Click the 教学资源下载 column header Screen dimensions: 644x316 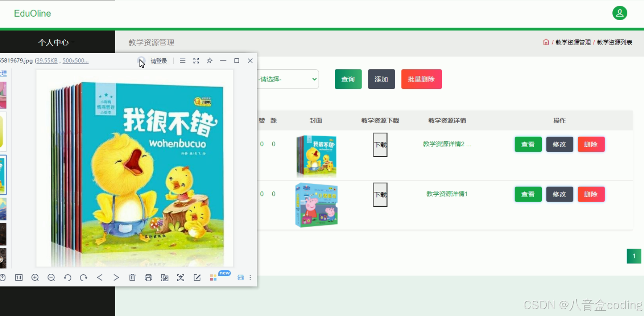(380, 120)
